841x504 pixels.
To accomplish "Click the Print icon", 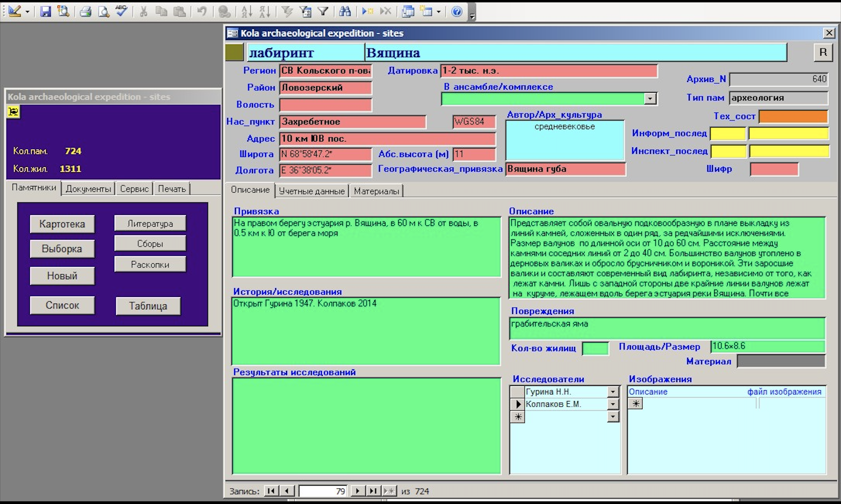I will [85, 11].
